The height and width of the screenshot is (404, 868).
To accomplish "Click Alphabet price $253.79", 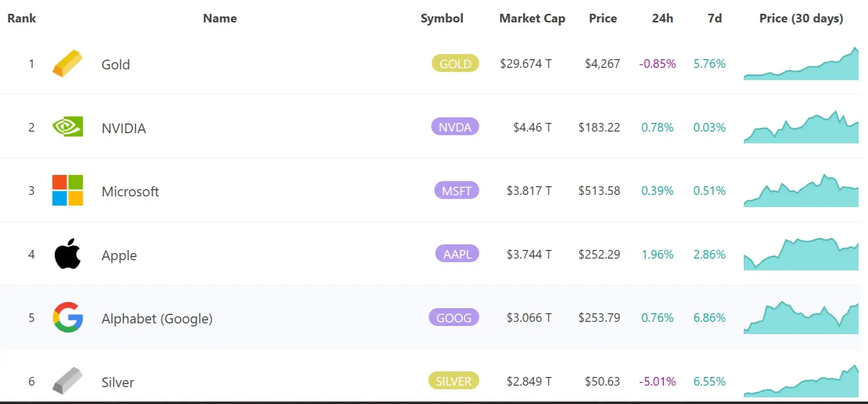I will [599, 318].
